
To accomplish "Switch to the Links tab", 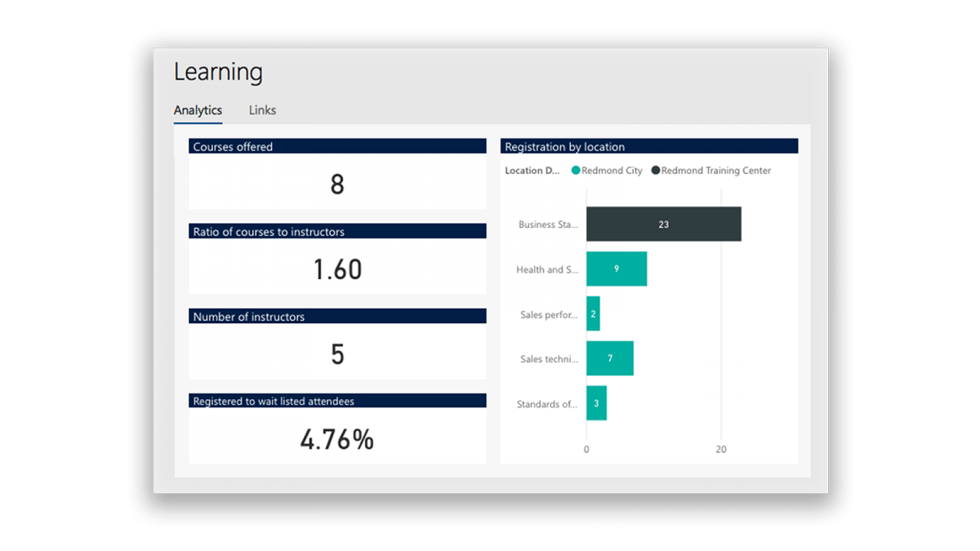I will click(x=261, y=110).
